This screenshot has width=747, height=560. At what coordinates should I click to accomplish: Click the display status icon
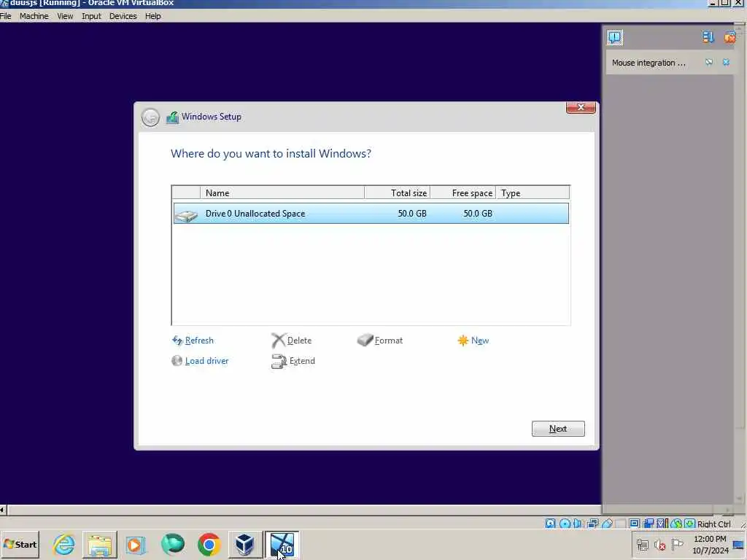[634, 524]
